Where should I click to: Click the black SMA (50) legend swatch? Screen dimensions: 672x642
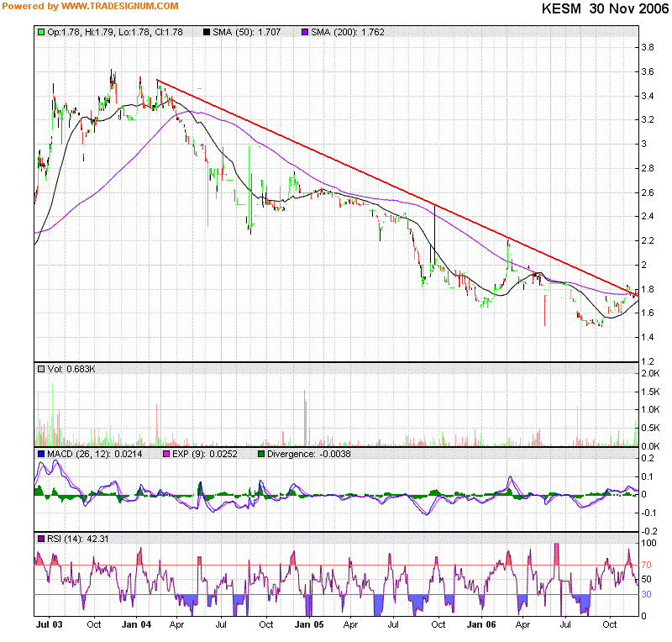pos(207,32)
